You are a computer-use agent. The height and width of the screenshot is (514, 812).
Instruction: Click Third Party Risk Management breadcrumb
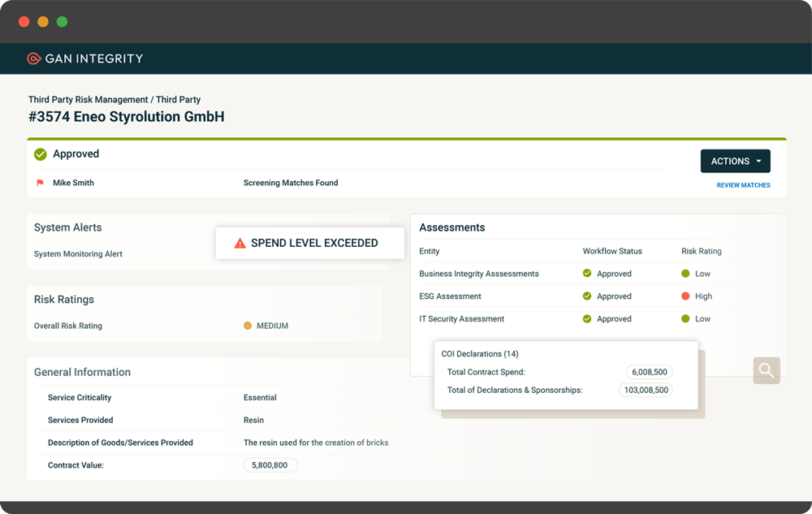tap(88, 99)
